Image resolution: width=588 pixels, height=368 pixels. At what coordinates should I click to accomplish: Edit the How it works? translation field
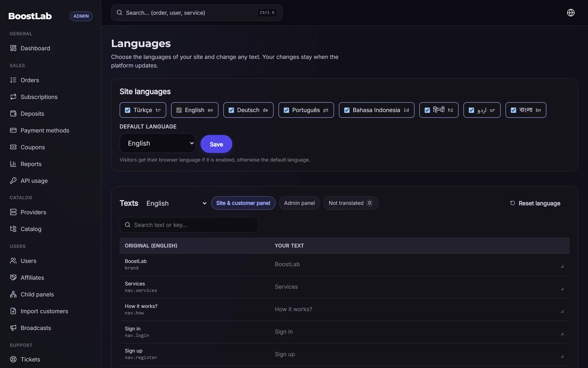pos(420,309)
